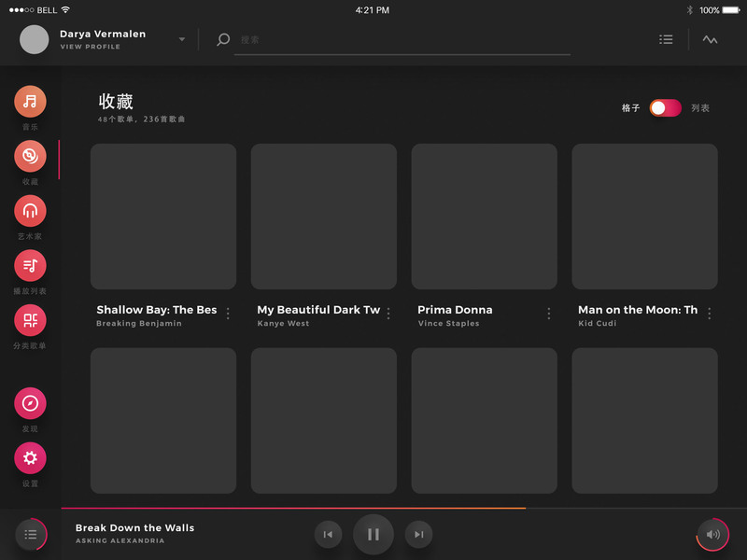Open options menu for My Beautiful Dark Tw album
Screen dimensions: 747x560
tap(388, 314)
